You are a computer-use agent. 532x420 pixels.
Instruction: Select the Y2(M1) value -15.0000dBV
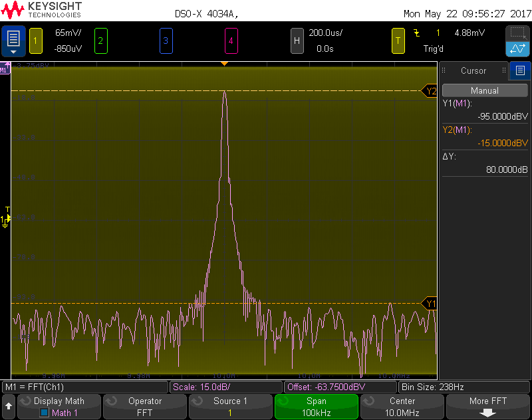pos(503,143)
